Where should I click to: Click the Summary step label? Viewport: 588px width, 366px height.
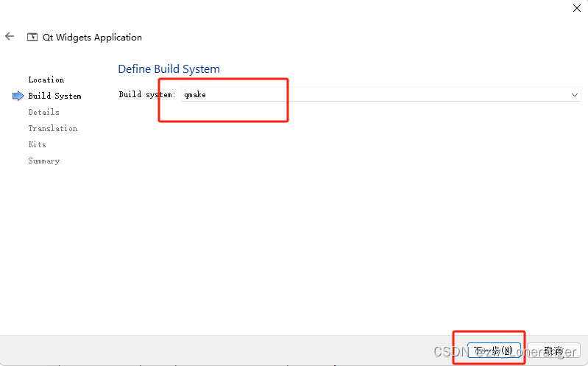point(44,161)
